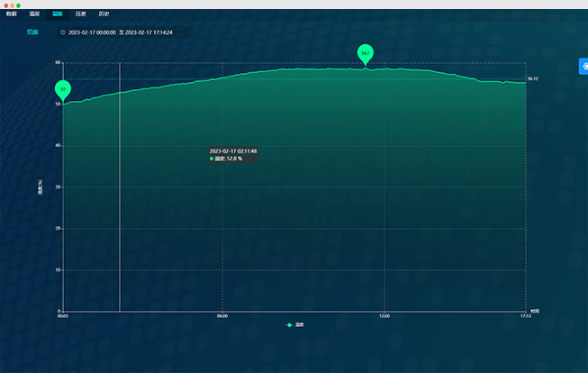Click the 范围 label
Viewport: 588px width, 373px height.
click(32, 32)
